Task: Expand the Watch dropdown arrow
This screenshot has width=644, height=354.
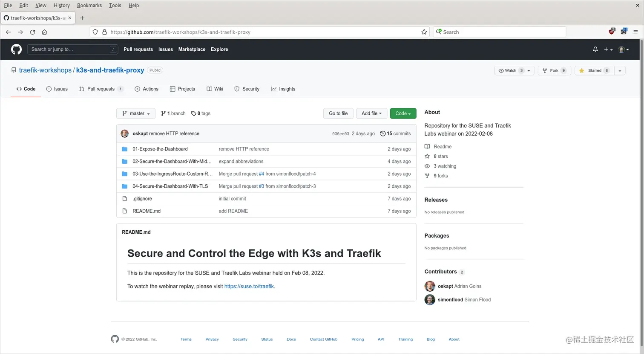Action: 529,71
